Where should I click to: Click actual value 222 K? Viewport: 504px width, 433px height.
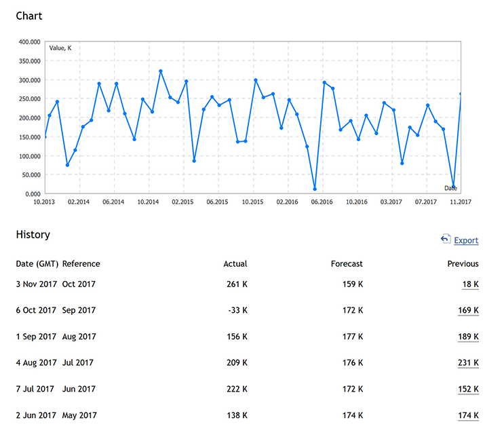pos(237,389)
